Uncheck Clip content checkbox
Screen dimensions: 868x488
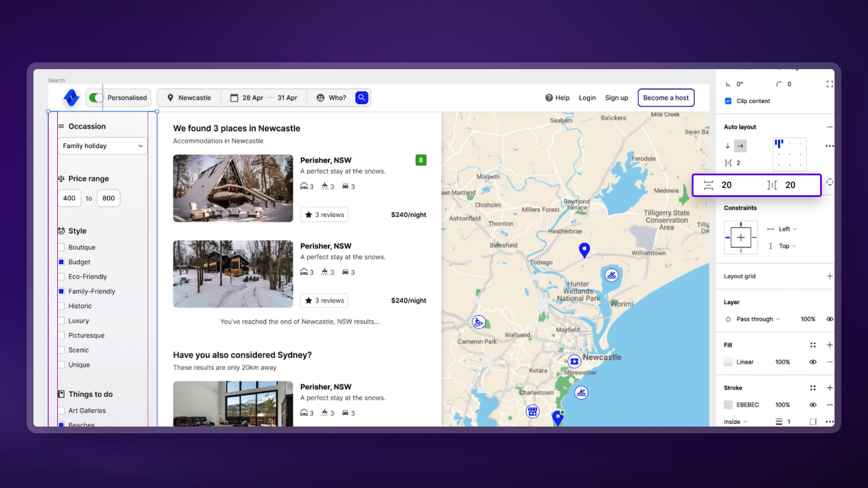tap(728, 101)
